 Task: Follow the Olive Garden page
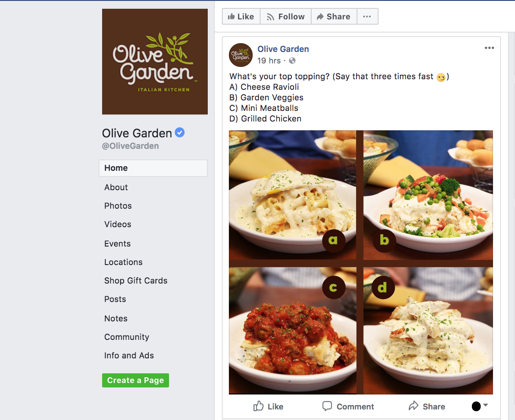pyautogui.click(x=285, y=16)
